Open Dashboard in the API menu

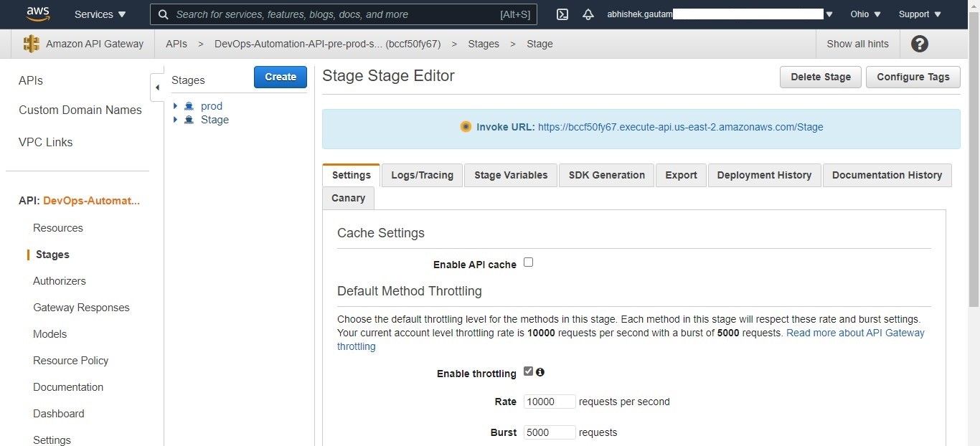[59, 414]
